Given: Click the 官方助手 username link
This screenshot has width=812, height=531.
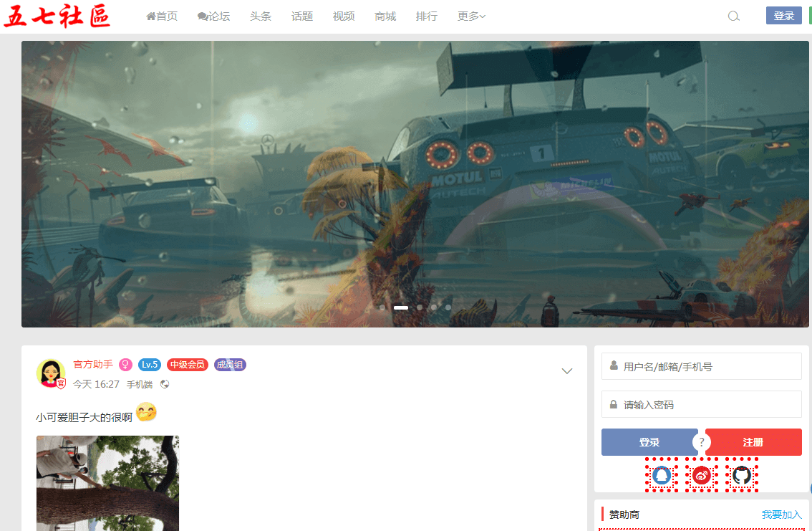Looking at the screenshot, I should pos(92,364).
